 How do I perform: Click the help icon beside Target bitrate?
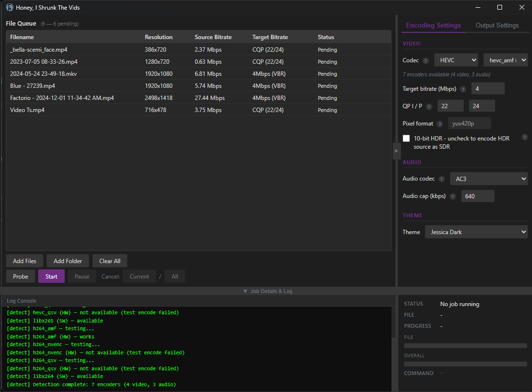coord(463,89)
